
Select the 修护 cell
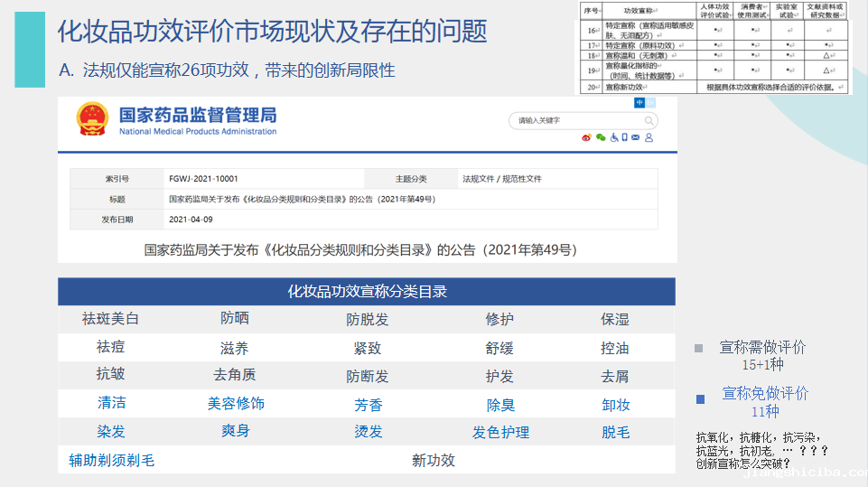coord(499,319)
